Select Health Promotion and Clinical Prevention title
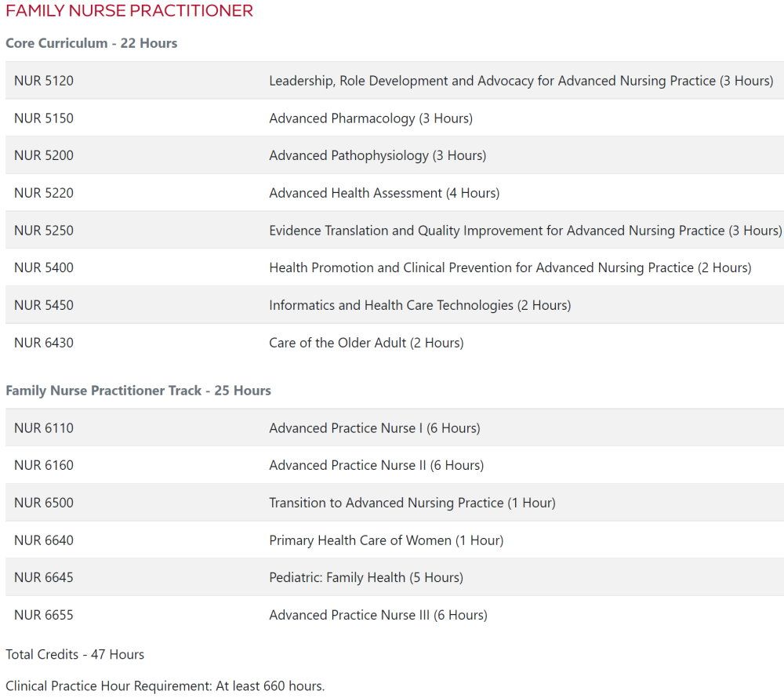Viewport: 784px width, 698px height. (x=510, y=267)
